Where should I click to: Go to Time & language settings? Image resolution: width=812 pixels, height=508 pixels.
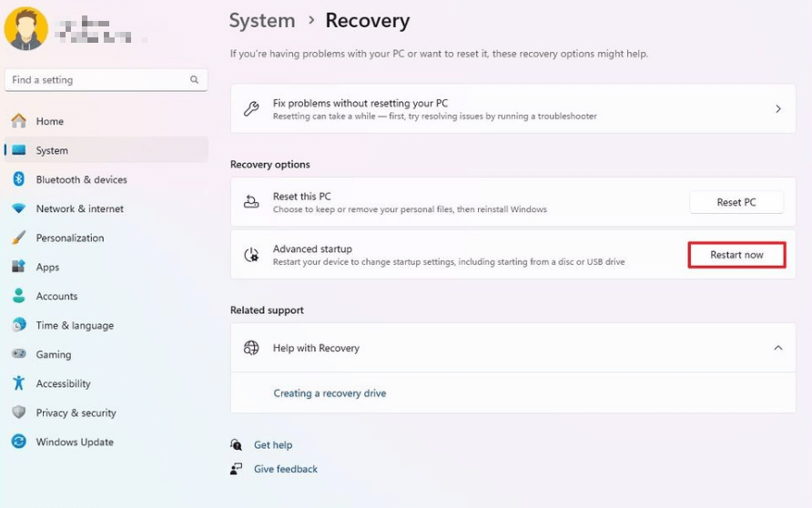74,325
